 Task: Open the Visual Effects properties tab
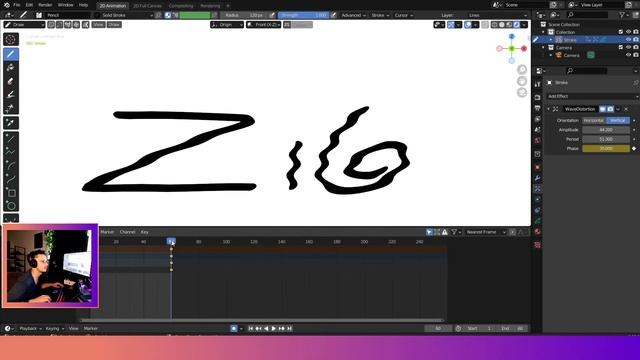coord(538,189)
